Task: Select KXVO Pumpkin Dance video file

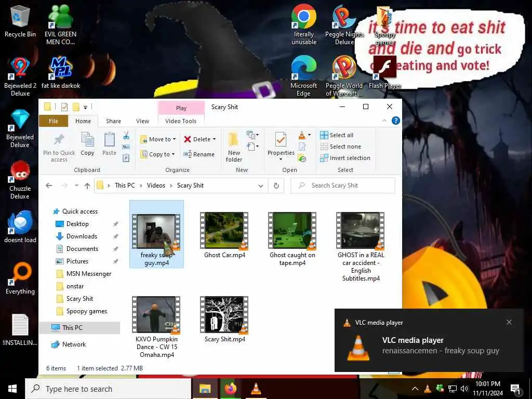Action: [156, 327]
